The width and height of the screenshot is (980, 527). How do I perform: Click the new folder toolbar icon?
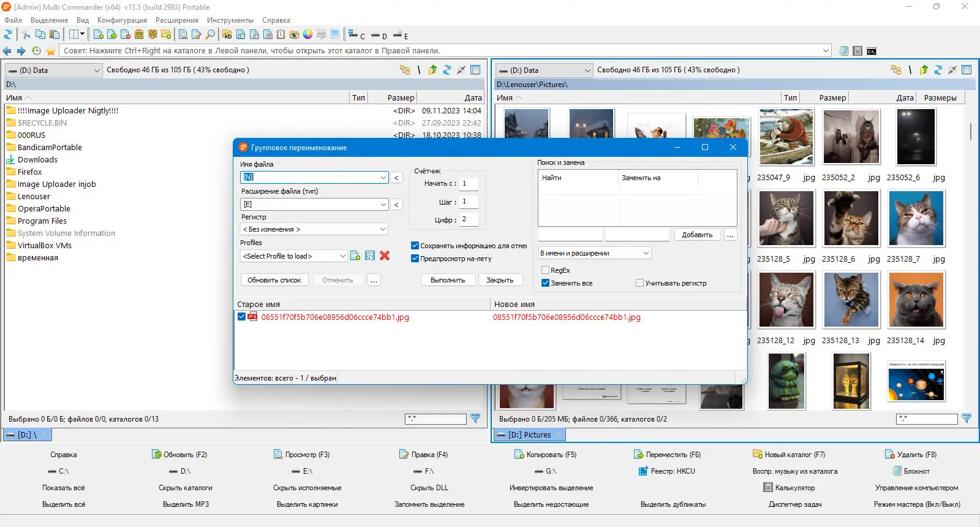(x=166, y=35)
